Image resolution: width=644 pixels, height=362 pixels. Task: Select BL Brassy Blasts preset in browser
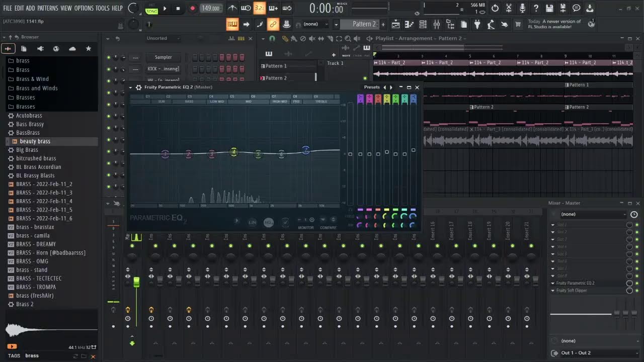tap(35, 175)
